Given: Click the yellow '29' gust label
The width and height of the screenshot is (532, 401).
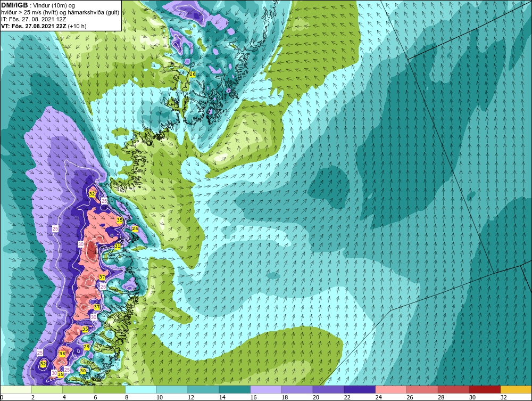Looking at the screenshot, I should (x=87, y=347).
